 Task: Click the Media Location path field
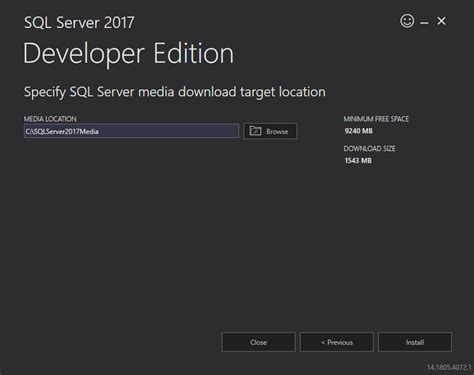tap(131, 131)
